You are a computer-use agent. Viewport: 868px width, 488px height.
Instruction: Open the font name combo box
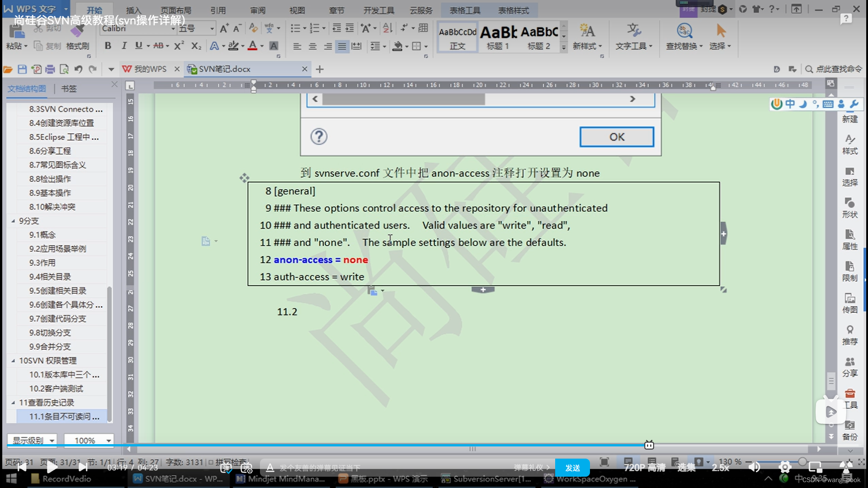pos(138,28)
